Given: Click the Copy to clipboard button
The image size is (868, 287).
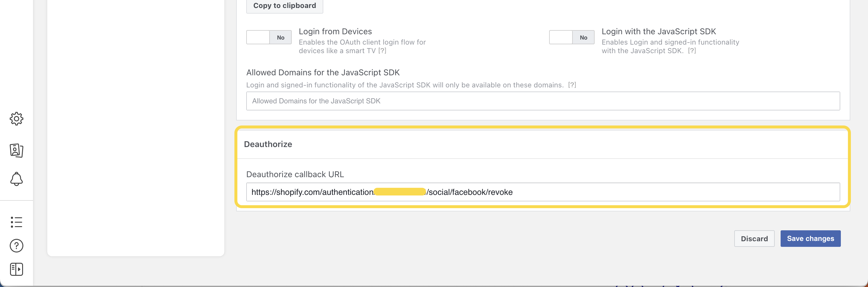Looking at the screenshot, I should click(x=284, y=5).
